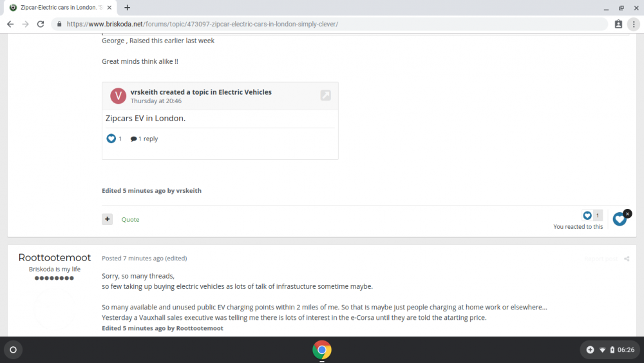Click the Great minds think alike text
This screenshot has height=363, width=644.
tap(140, 61)
